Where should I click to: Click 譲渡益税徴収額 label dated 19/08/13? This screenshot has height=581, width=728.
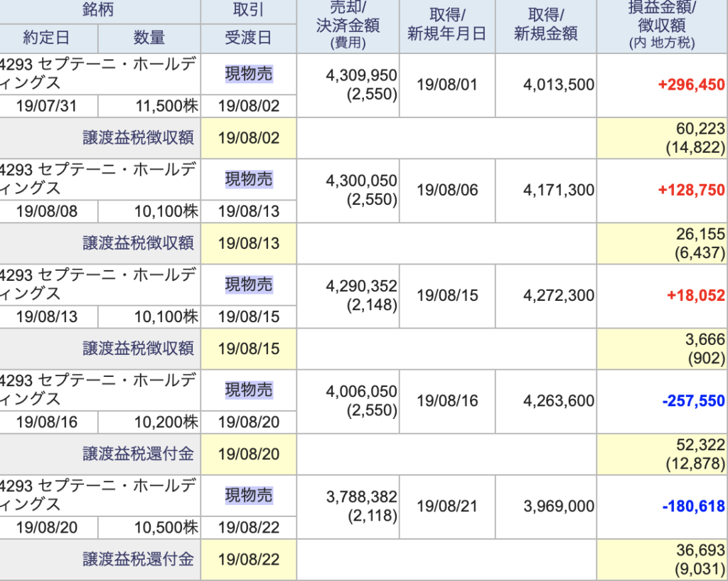click(x=139, y=243)
